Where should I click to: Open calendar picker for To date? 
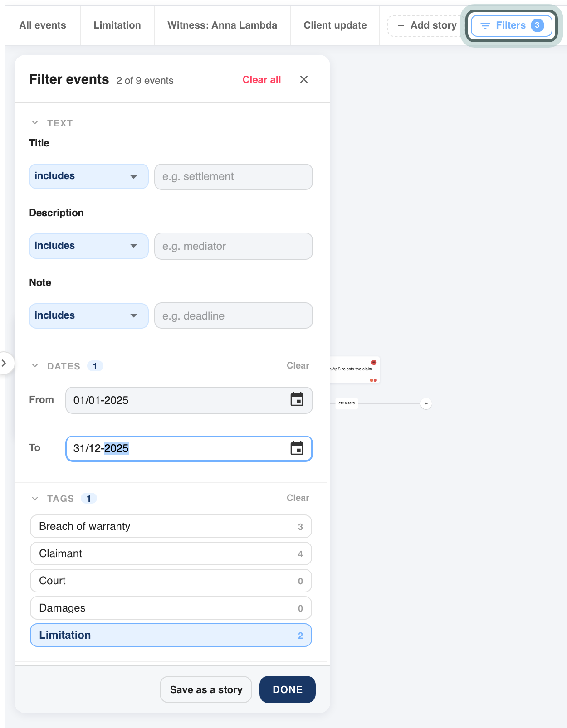[x=297, y=448]
